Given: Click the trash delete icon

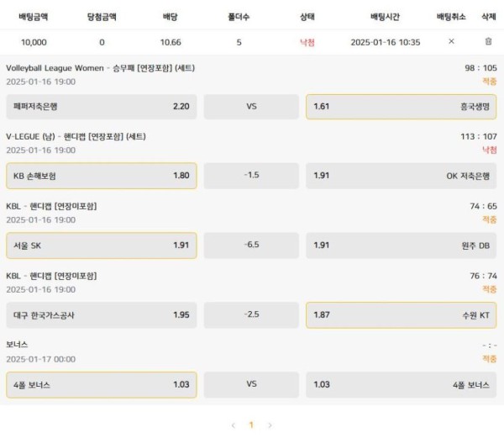Looking at the screenshot, I should pos(488,41).
